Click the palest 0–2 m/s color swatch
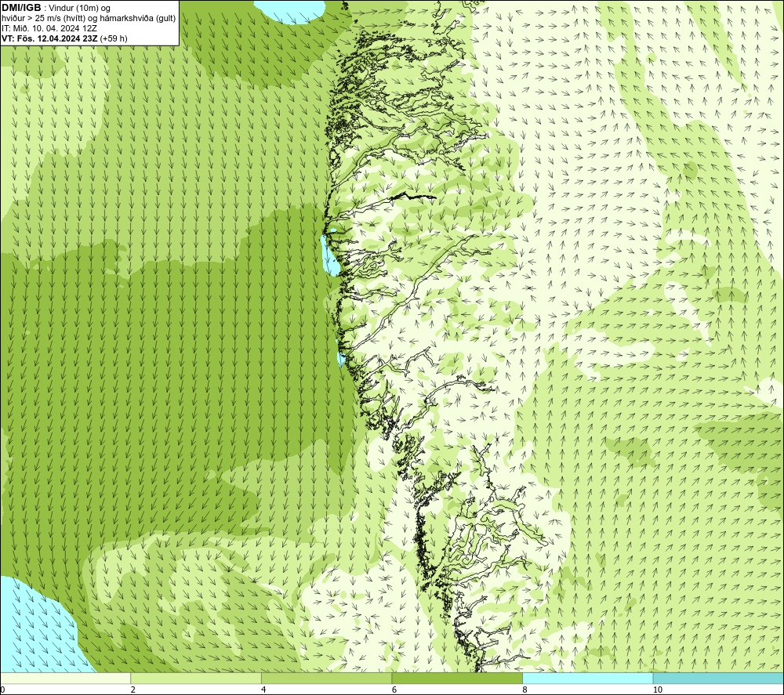The image size is (784, 695). pyautogui.click(x=66, y=678)
